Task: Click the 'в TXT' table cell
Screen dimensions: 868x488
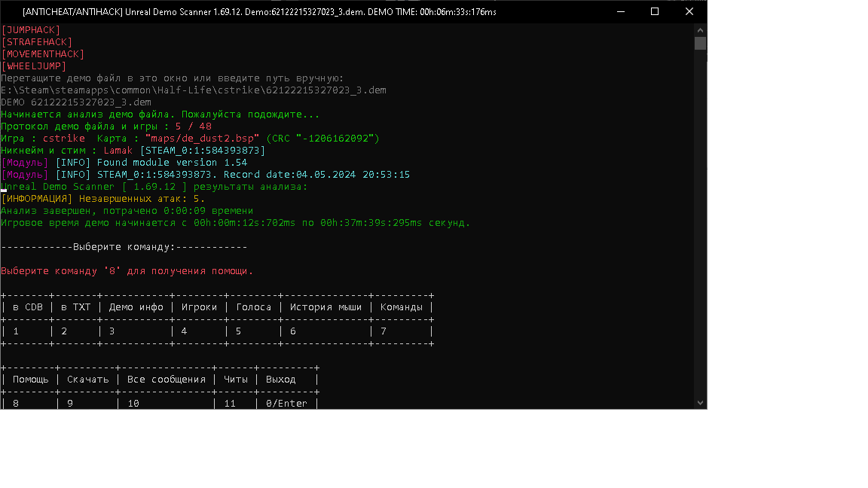Action: (76, 307)
